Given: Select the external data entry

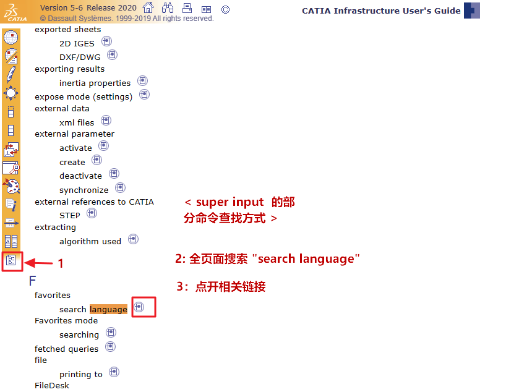Looking at the screenshot, I should 62,108.
